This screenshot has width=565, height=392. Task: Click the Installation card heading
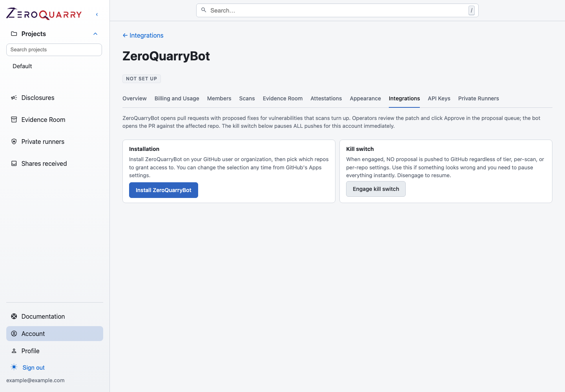144,149
